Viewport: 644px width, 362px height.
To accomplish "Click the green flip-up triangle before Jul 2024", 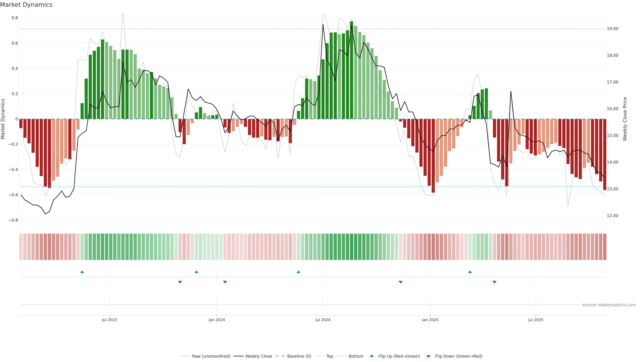I will pyautogui.click(x=298, y=272).
